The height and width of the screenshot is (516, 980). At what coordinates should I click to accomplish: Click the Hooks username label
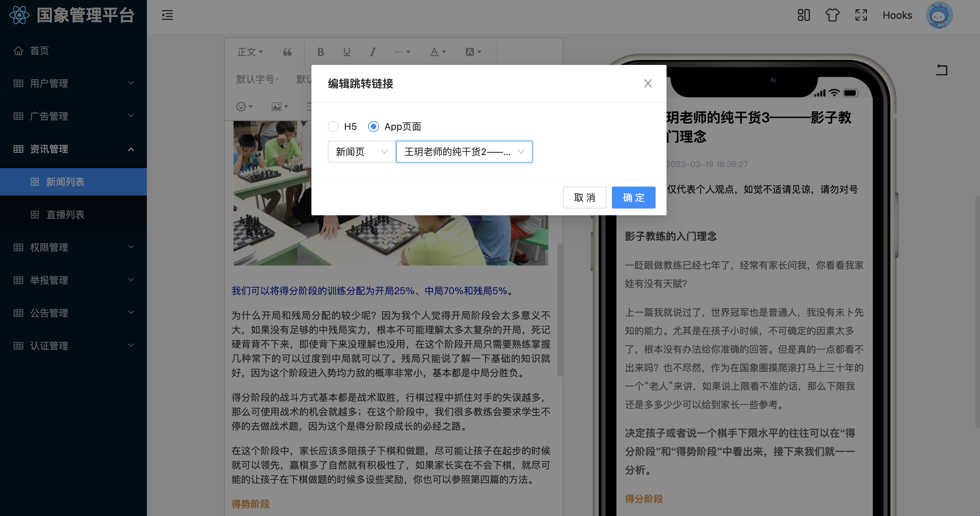pyautogui.click(x=897, y=15)
